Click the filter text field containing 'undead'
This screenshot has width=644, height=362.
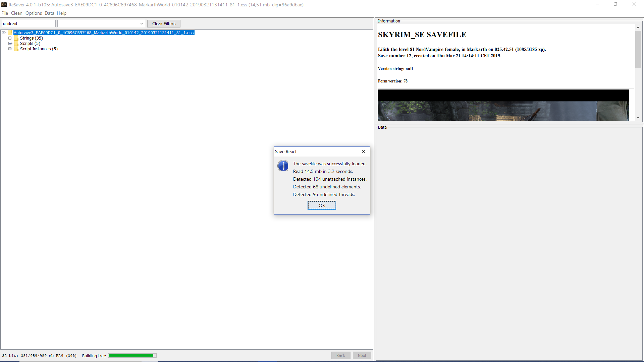coord(29,23)
